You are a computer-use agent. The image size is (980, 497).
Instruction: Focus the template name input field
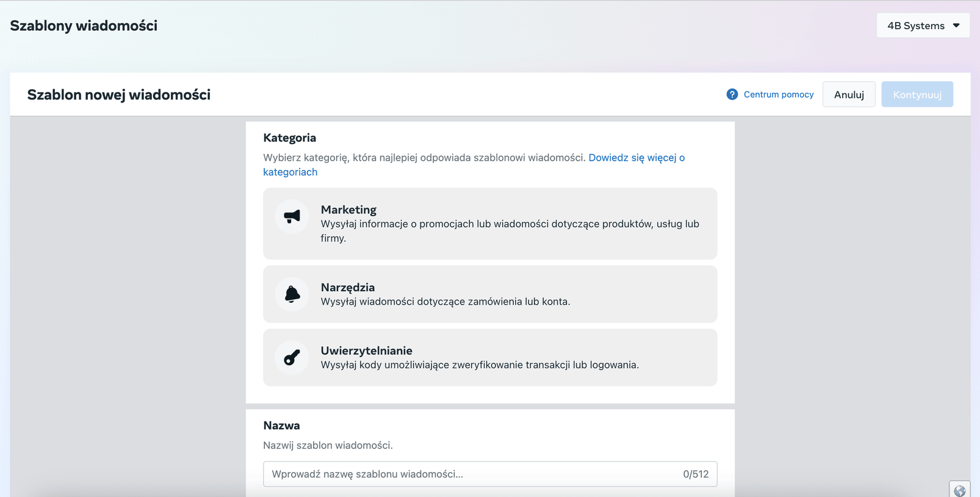click(x=490, y=474)
